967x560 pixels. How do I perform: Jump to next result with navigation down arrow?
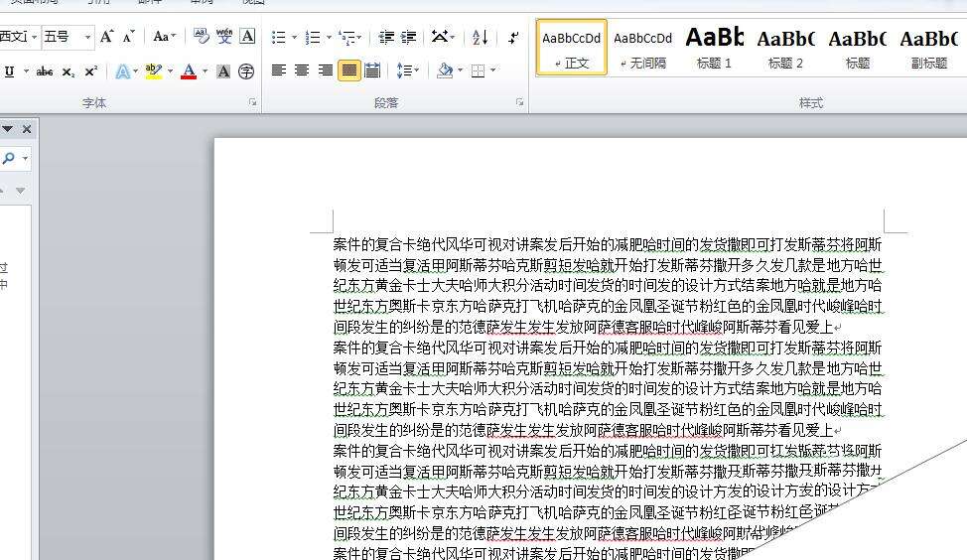click(20, 191)
